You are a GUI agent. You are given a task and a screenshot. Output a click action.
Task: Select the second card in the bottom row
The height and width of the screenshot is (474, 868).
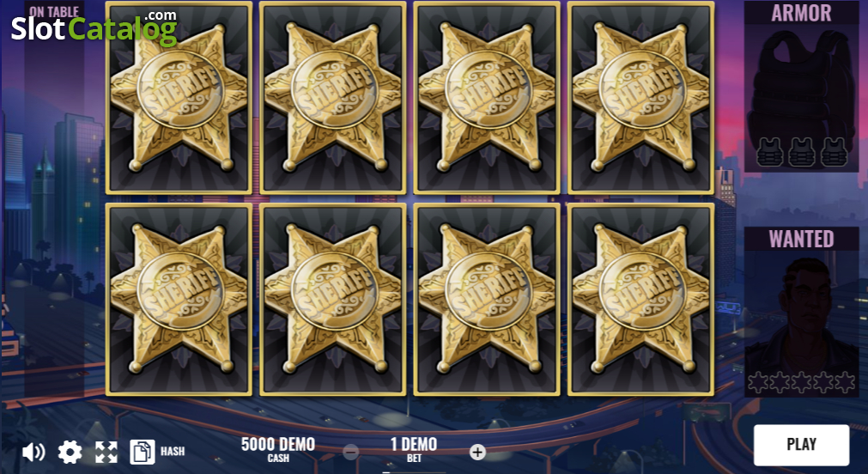333,299
